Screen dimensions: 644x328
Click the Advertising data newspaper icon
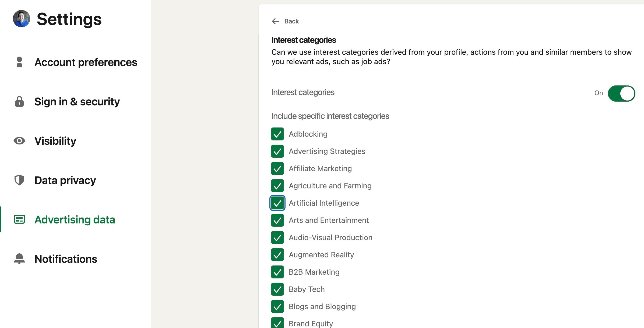point(19,220)
